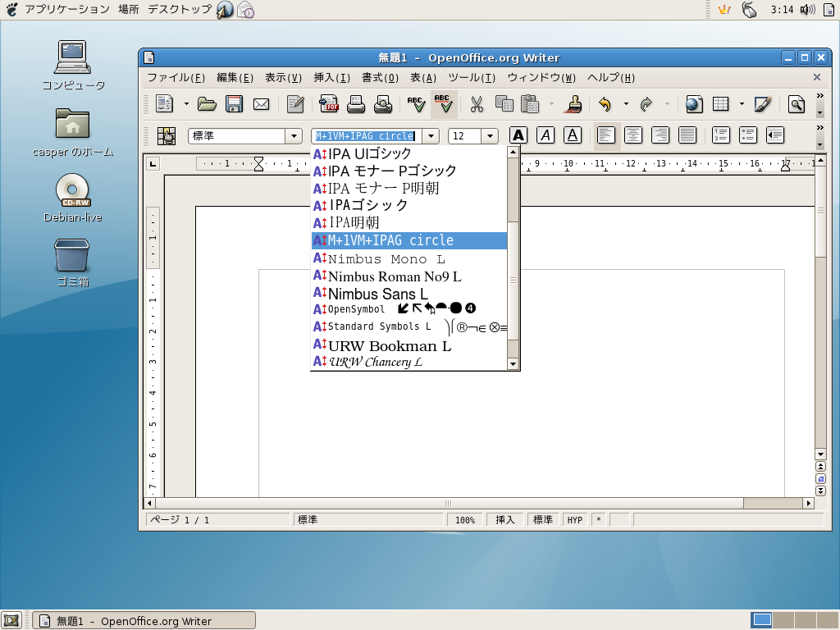Toggle Underline formatting
The width and height of the screenshot is (840, 630).
[x=573, y=135]
